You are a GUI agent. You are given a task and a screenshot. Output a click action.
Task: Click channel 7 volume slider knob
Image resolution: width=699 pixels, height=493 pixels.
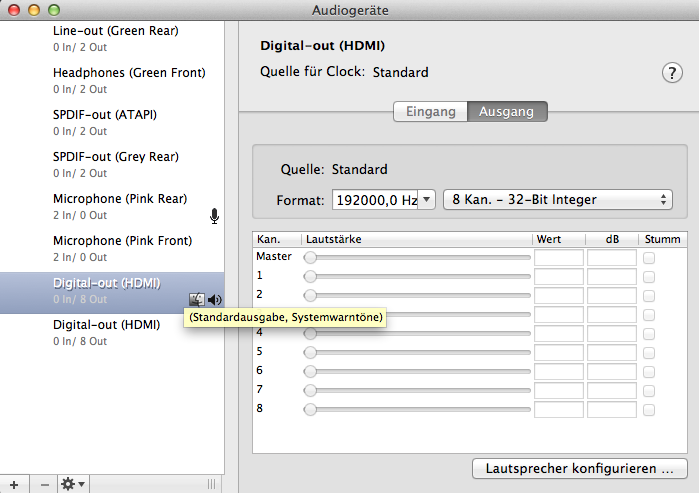[310, 390]
